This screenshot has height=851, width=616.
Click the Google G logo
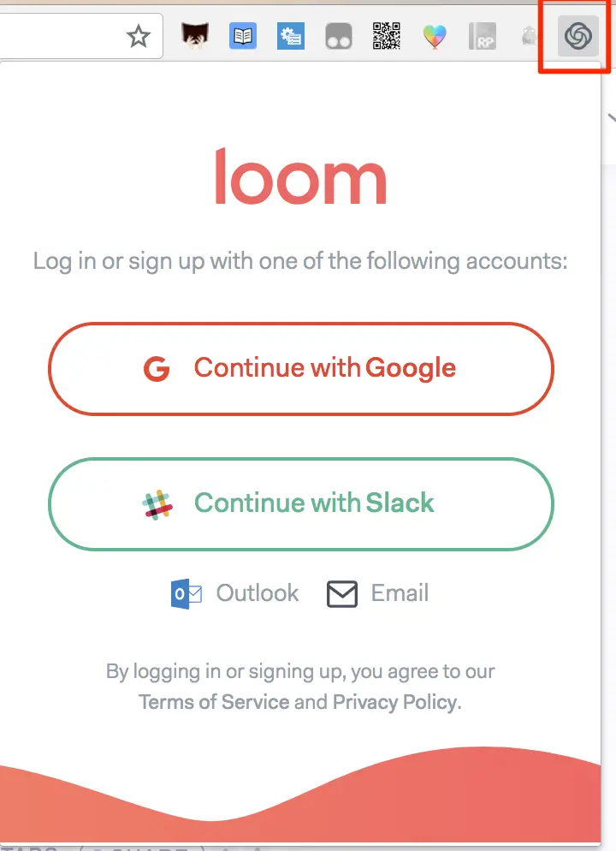(157, 369)
